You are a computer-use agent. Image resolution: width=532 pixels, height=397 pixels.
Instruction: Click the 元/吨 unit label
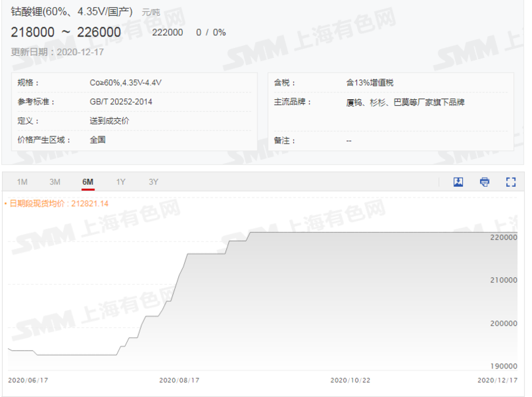151,11
